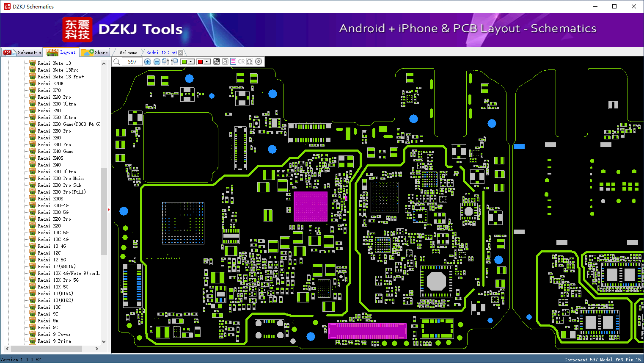This screenshot has width=644, height=363.
Task: Click the overlapping squares layer icon
Action: tap(217, 61)
